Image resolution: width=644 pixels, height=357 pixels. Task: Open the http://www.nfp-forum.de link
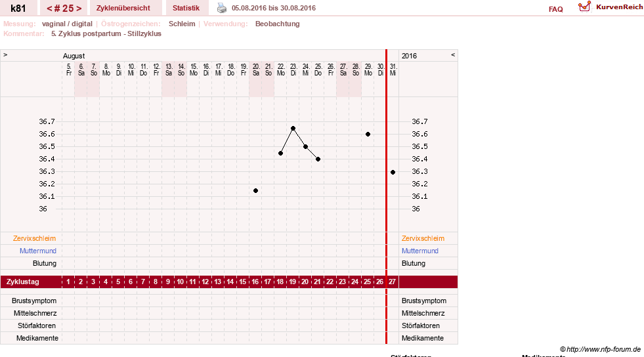[604, 349]
